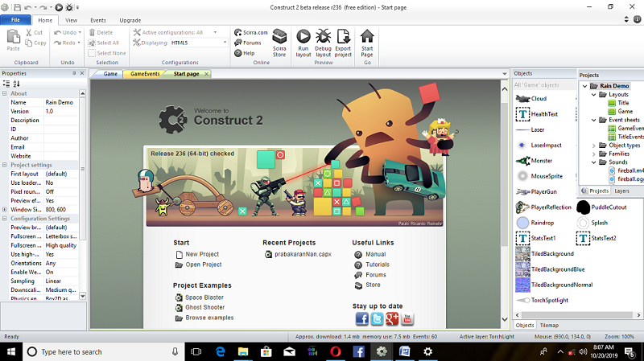
Task: Open the Twitter icon on start page
Action: click(377, 318)
